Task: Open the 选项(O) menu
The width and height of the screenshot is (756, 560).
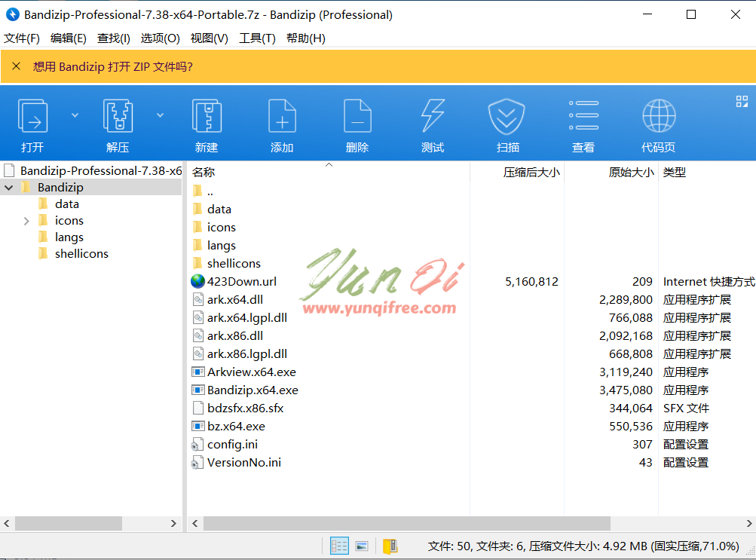Action: click(160, 38)
